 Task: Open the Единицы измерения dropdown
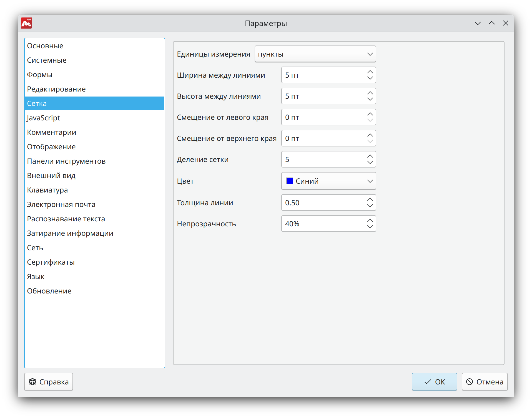pos(315,54)
